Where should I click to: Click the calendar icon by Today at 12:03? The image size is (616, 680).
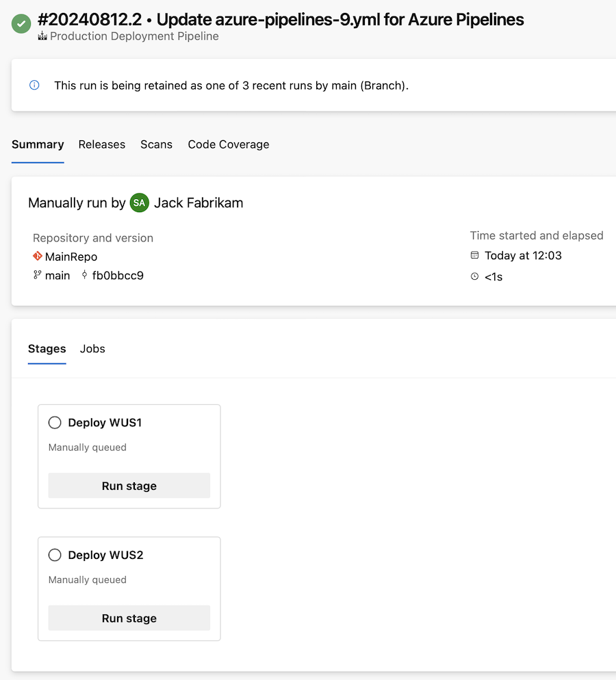474,255
